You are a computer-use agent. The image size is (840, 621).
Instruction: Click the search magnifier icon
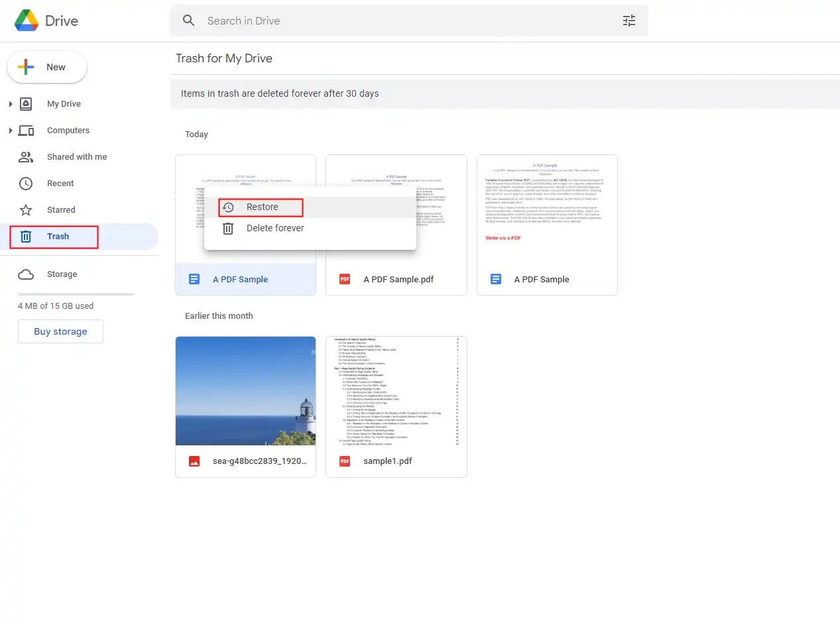(188, 21)
